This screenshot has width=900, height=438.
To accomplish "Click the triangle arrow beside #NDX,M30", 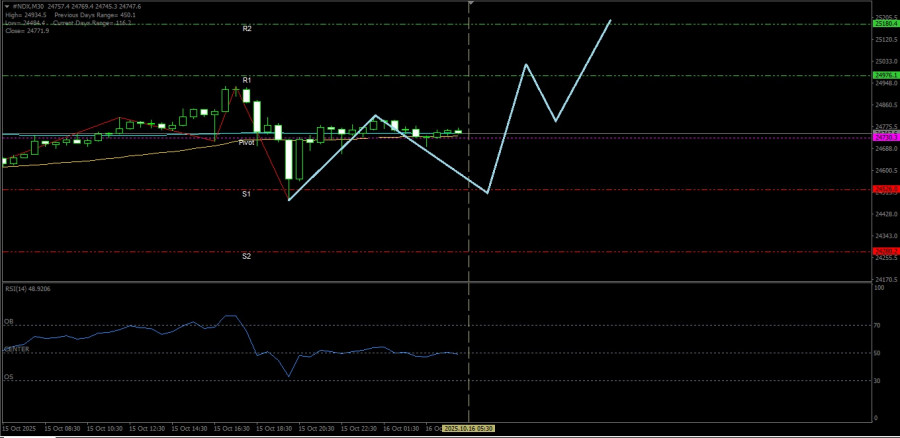I will click(x=4, y=6).
